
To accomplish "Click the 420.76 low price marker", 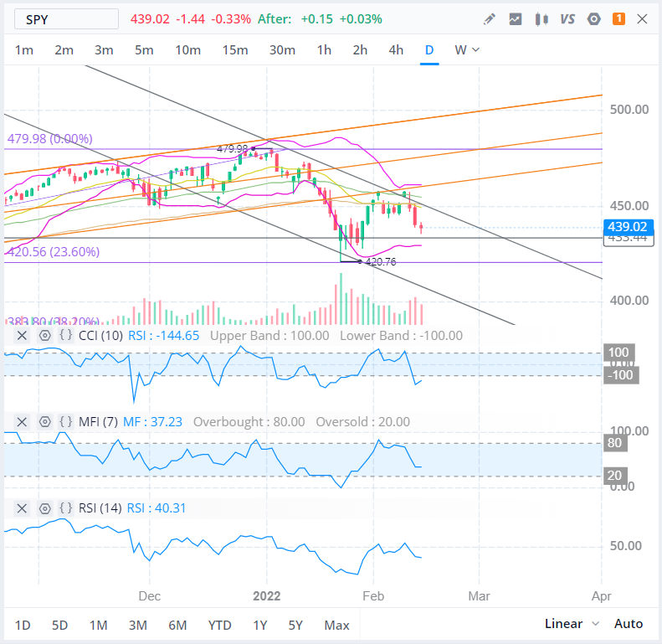I will pos(381,262).
